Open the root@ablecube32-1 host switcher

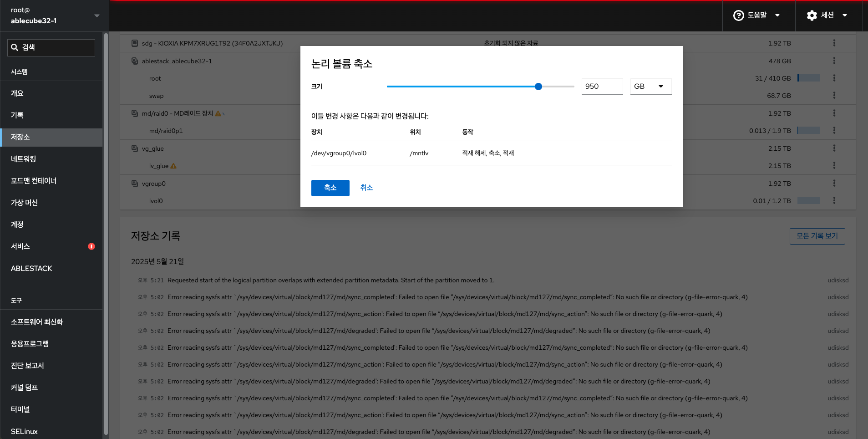coord(55,15)
